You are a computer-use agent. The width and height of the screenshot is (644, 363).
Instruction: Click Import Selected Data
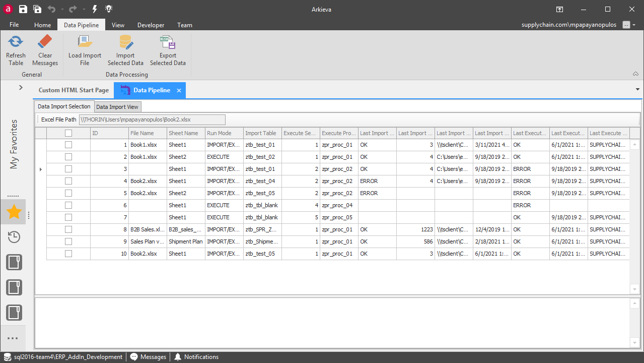point(125,50)
